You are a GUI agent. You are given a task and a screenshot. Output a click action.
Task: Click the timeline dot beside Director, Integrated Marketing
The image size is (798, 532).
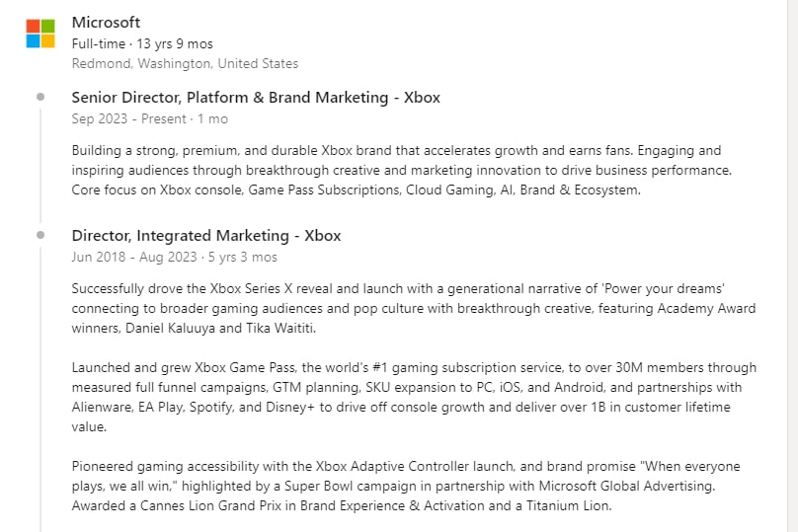pyautogui.click(x=40, y=235)
